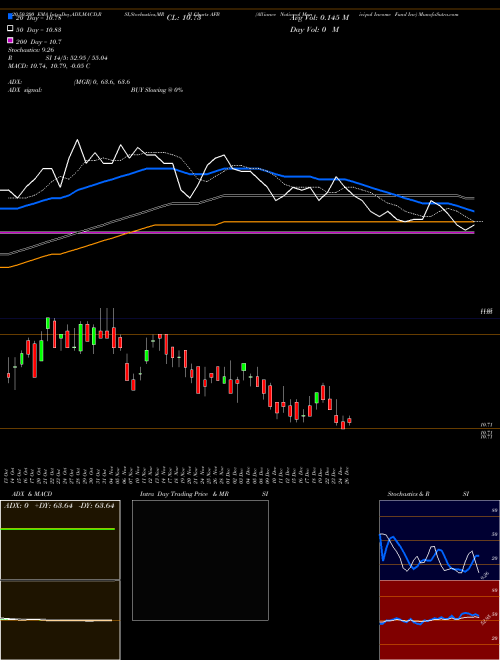This screenshot has width=500, height=660.
Task: Click the green ADX line in ADX panel
Action: point(58,529)
